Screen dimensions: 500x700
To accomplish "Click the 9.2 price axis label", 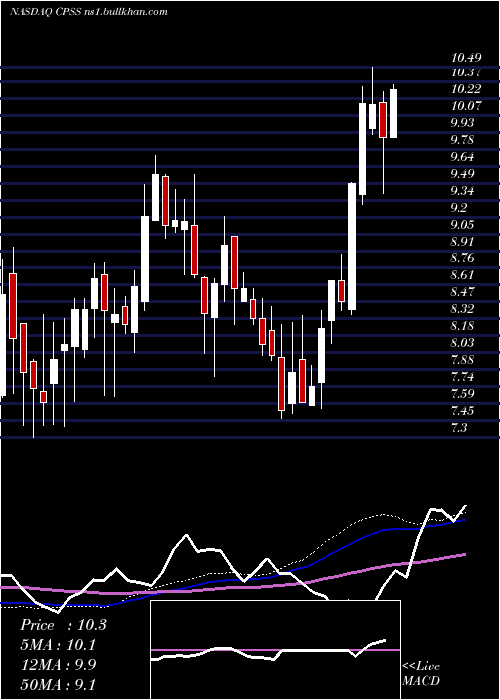I will point(460,208).
